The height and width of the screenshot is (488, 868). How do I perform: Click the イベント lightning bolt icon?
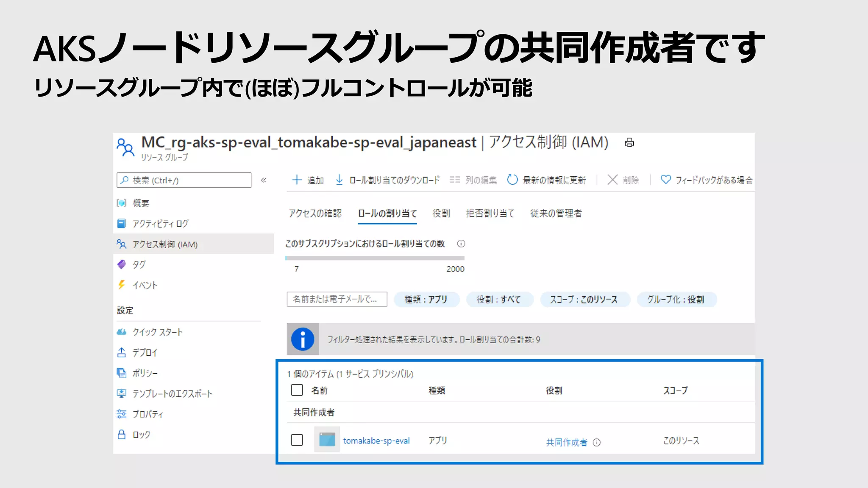point(122,285)
